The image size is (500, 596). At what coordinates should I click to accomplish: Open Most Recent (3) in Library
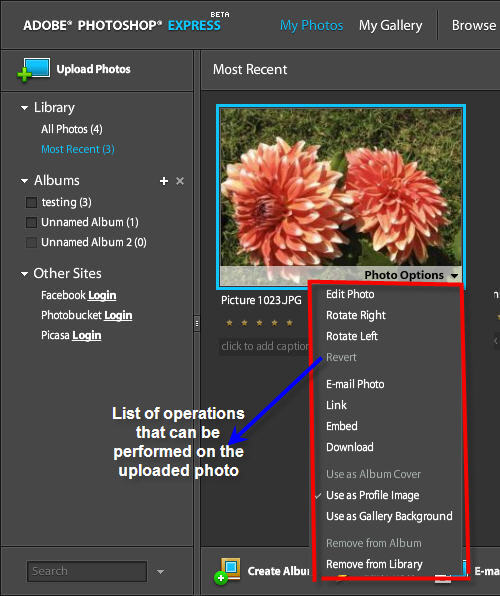click(x=78, y=149)
